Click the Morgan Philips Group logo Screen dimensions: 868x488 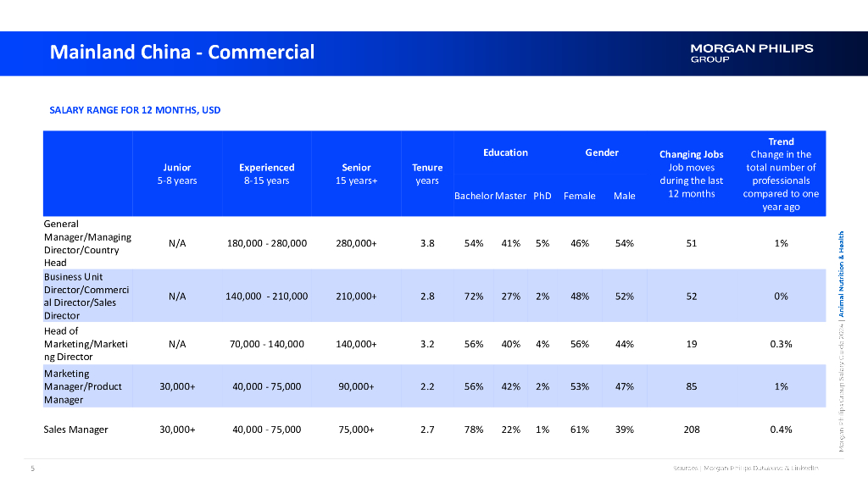point(751,53)
